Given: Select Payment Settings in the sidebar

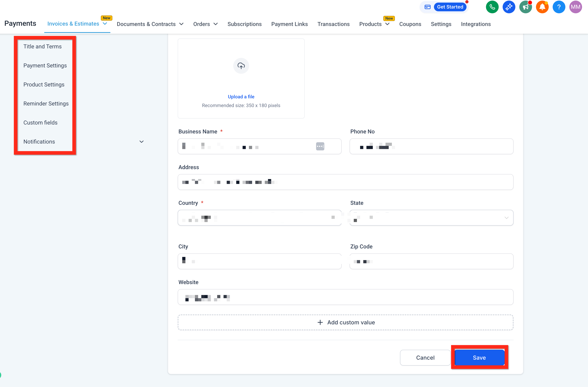Looking at the screenshot, I should (x=45, y=65).
